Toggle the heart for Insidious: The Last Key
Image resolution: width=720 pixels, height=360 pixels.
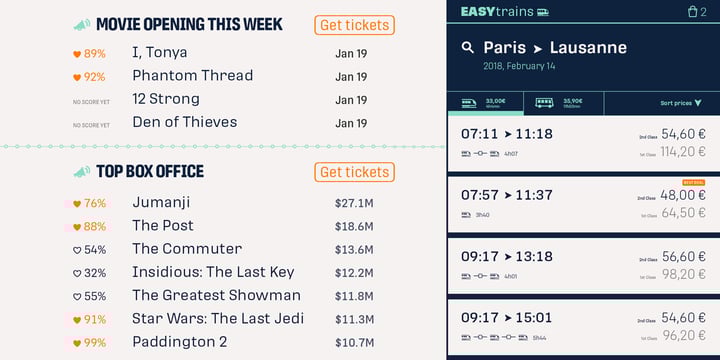[x=77, y=274]
